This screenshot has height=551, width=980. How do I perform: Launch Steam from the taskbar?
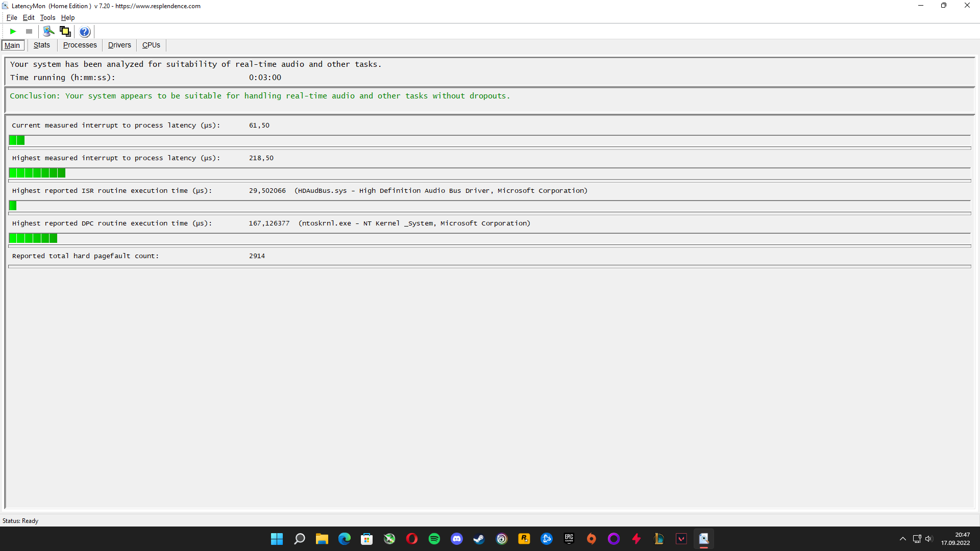479,539
